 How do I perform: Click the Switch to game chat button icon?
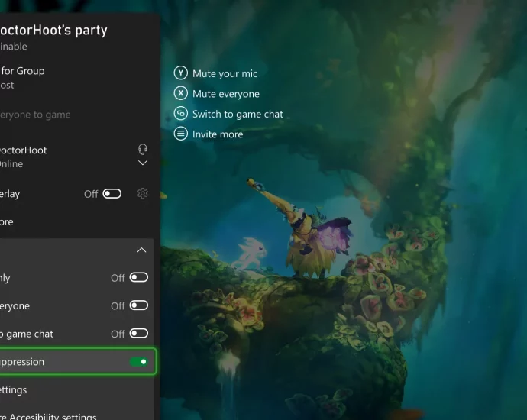(181, 114)
